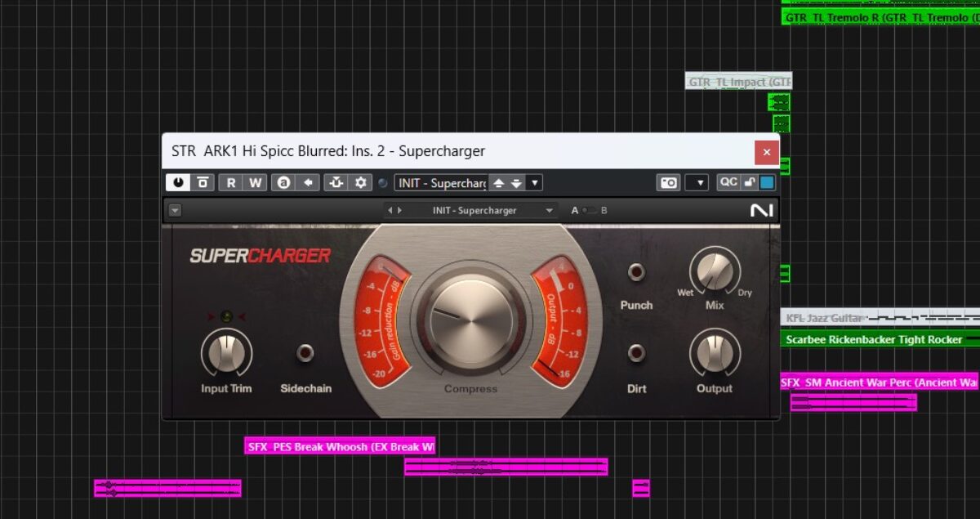980x519 pixels.
Task: Click the Native Instruments logo
Action: 761,210
